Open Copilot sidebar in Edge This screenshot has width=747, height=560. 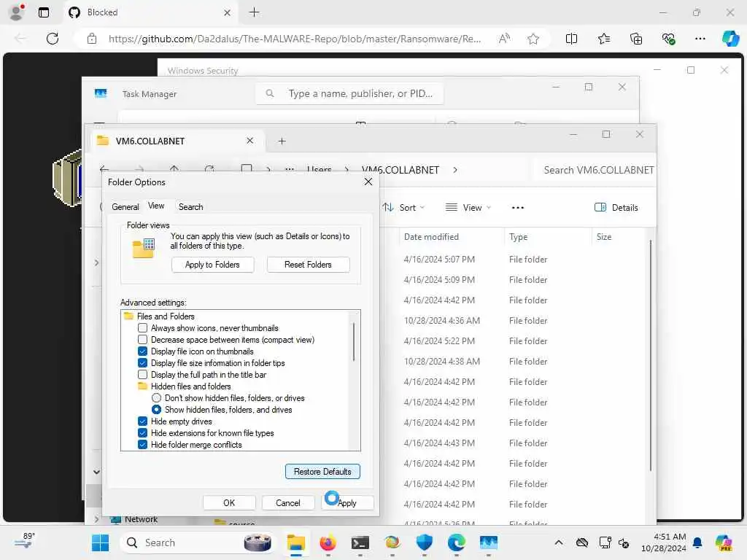[x=729, y=39]
